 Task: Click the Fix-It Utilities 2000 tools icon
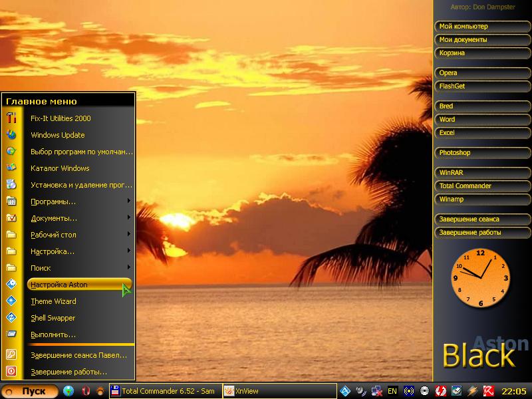(11, 118)
